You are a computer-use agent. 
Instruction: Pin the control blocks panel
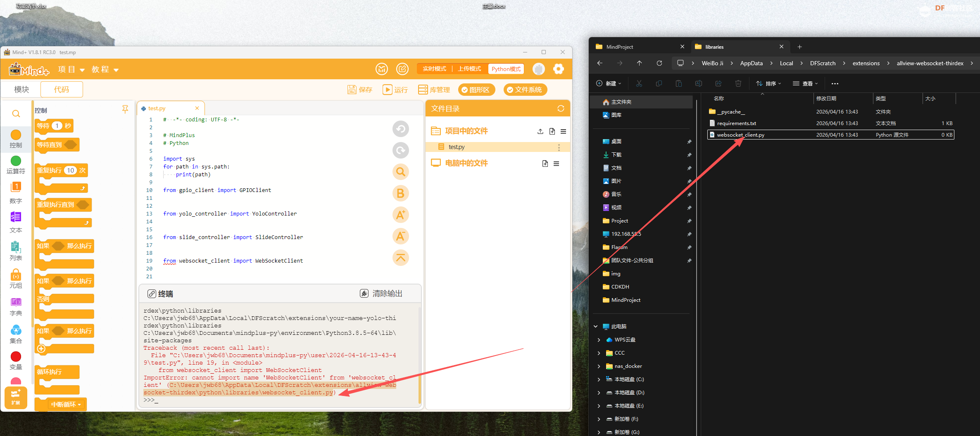coord(125,109)
